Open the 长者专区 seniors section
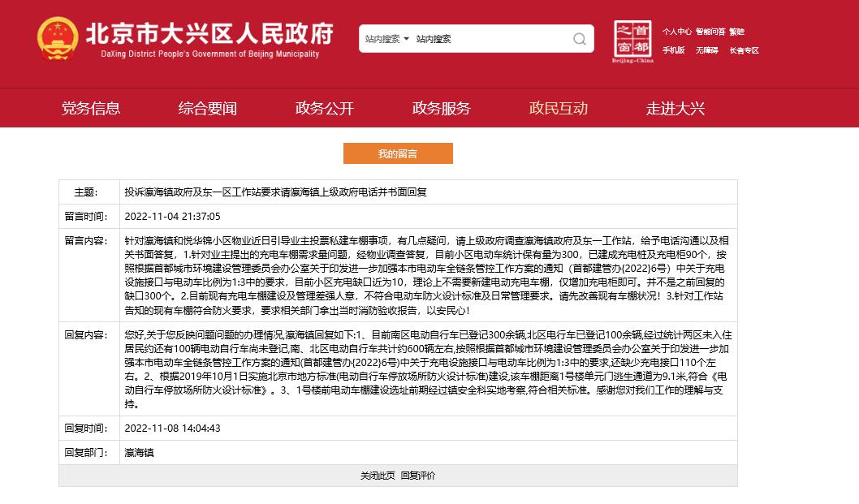This screenshot has width=859, height=504. click(744, 50)
